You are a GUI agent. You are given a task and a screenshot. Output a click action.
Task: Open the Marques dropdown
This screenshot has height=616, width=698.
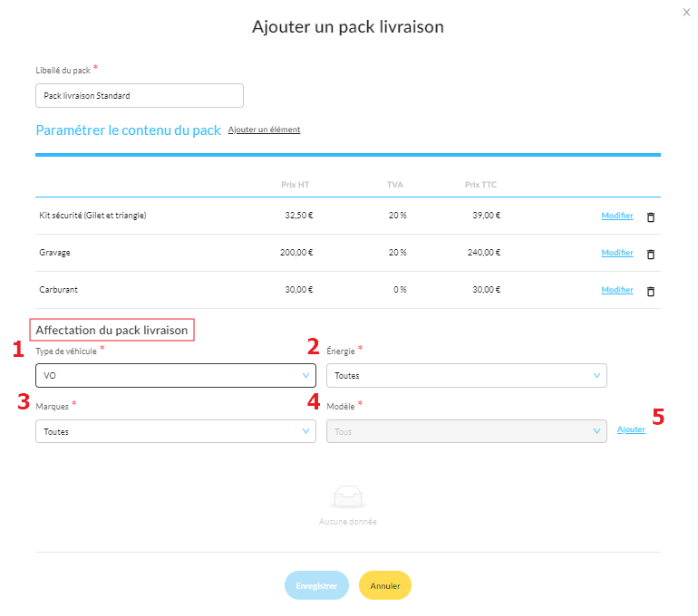coord(176,431)
